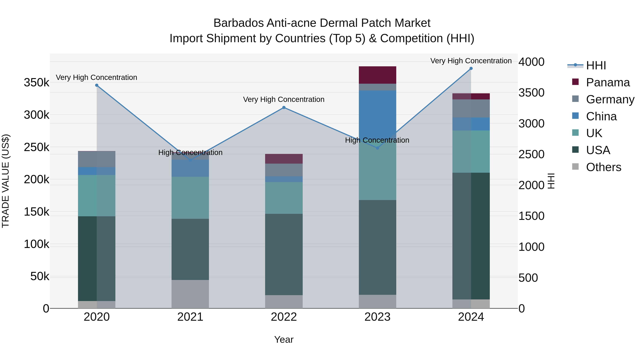Click the USA segment of the 2024 bar

pyautogui.click(x=471, y=236)
